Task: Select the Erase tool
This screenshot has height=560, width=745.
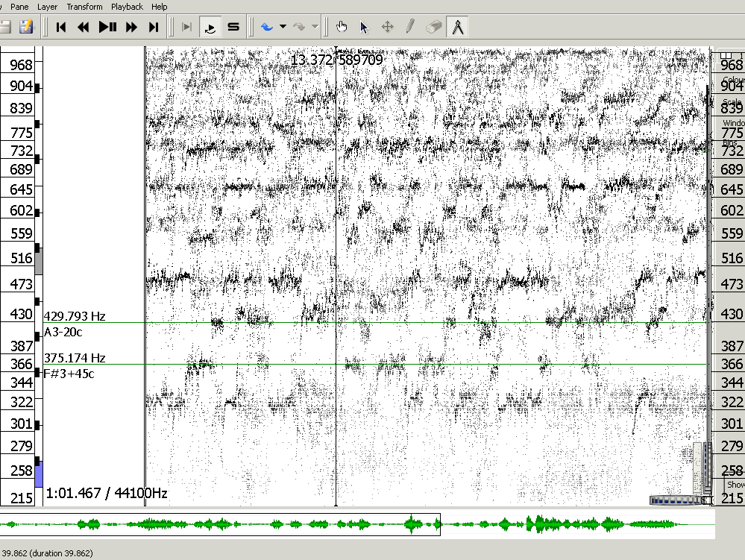Action: tap(433, 28)
